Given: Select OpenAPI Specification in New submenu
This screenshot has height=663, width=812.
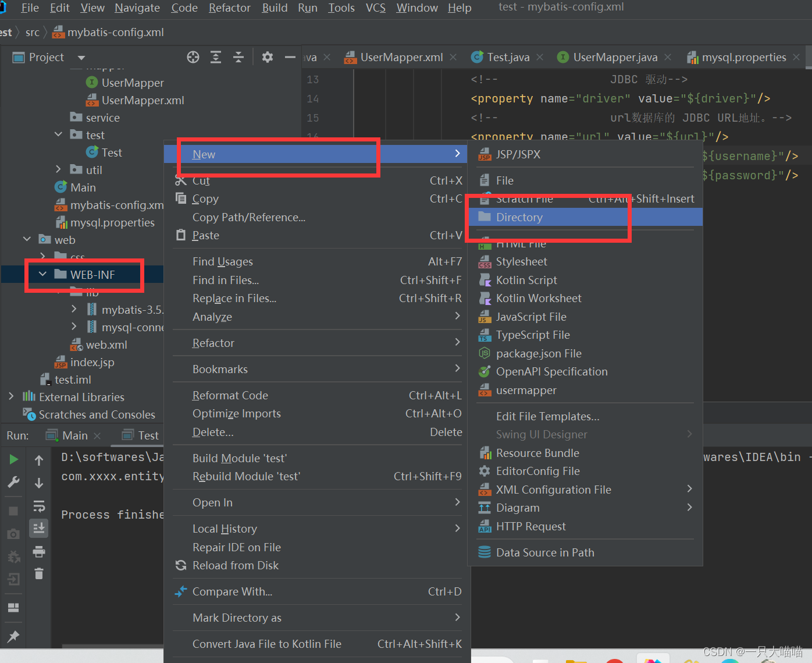Looking at the screenshot, I should [x=585, y=371].
